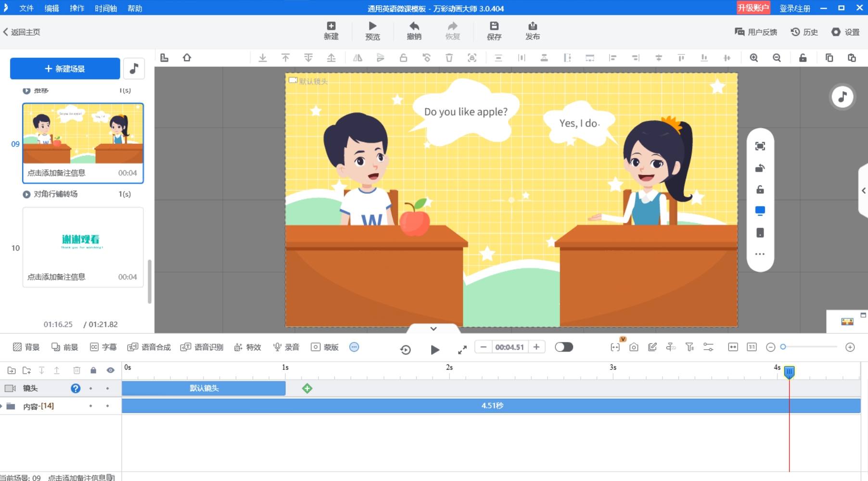This screenshot has height=481, width=868.
Task: Click the canvas zoom-in magnifier icon
Action: coord(754,58)
